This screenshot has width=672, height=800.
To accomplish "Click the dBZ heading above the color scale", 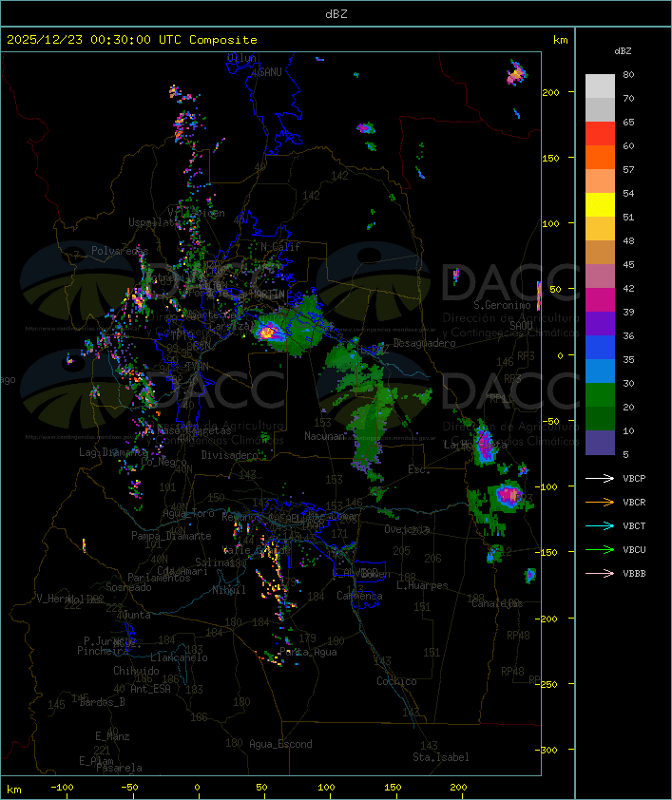I will point(623,51).
